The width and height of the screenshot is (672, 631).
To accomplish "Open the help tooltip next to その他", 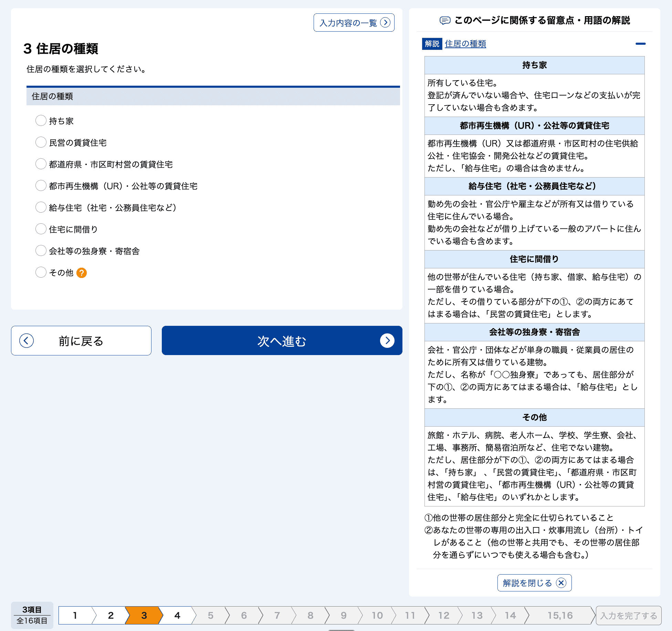I will (81, 273).
